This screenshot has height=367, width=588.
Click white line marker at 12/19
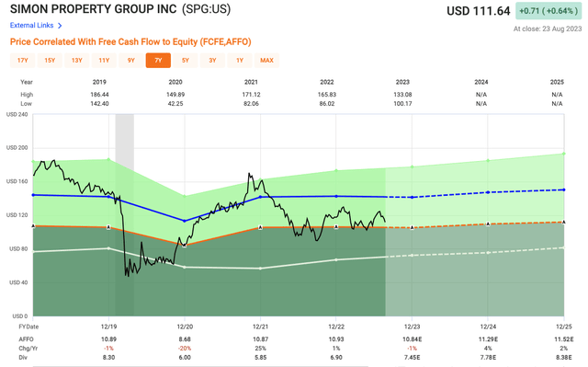click(108, 248)
